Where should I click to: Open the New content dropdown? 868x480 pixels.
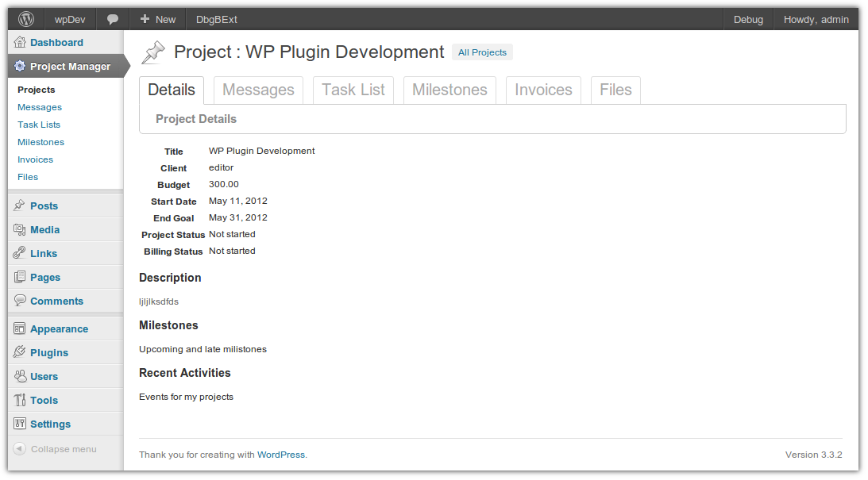click(158, 19)
